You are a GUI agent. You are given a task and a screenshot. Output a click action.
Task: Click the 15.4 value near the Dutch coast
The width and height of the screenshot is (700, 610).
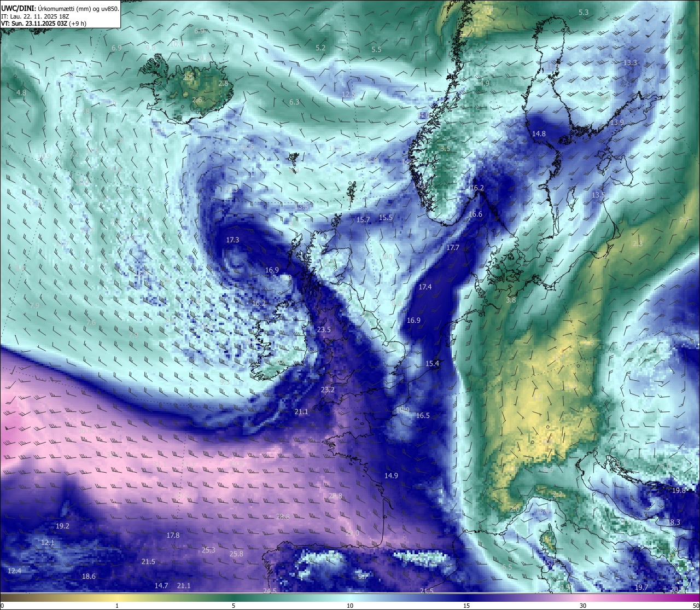pos(433,364)
